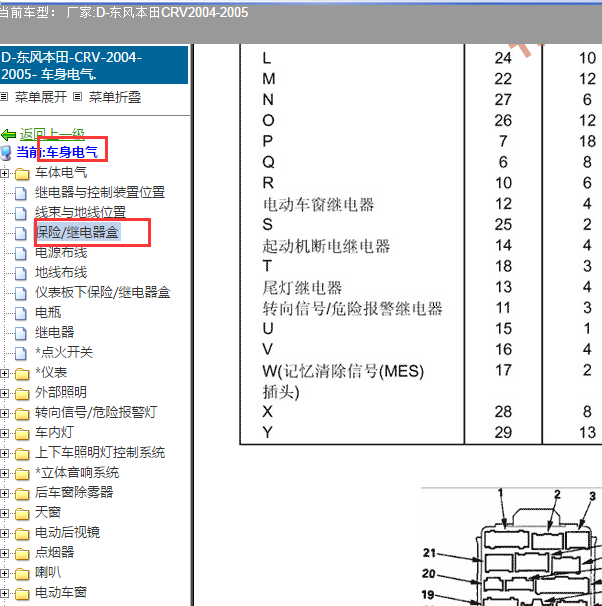The width and height of the screenshot is (602, 606).
Task: Click the fuse box diagram image
Action: [512, 546]
